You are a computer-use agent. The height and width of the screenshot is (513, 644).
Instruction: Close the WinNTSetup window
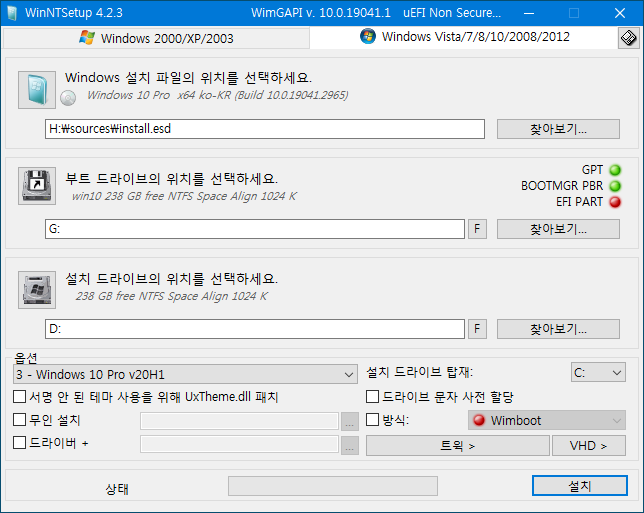coord(620,13)
